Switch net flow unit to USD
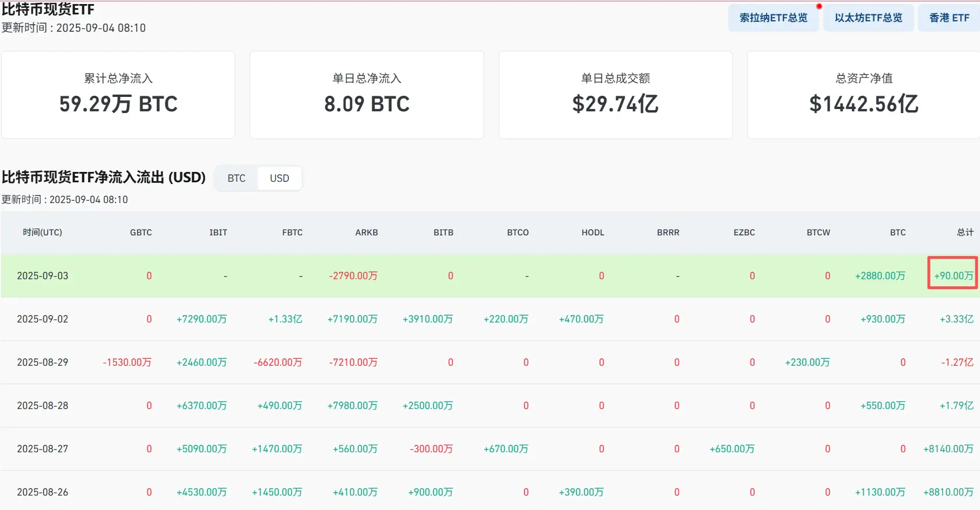 tap(280, 178)
